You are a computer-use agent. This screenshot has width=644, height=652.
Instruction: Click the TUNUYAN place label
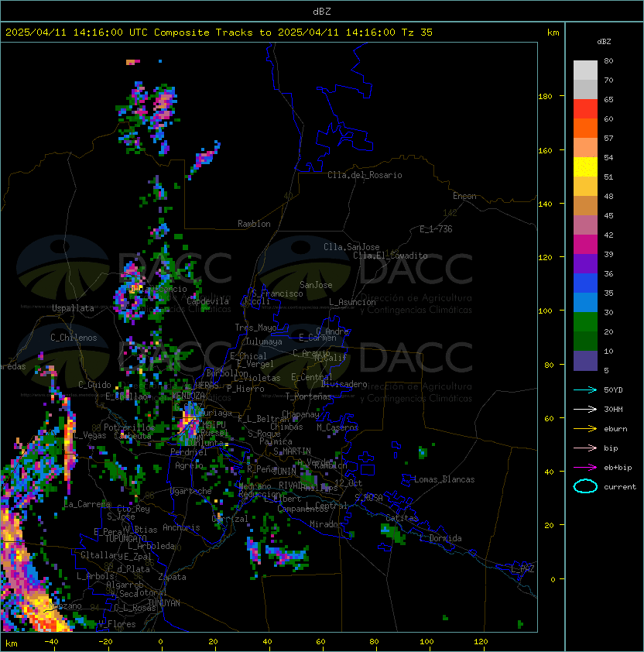pos(164,603)
